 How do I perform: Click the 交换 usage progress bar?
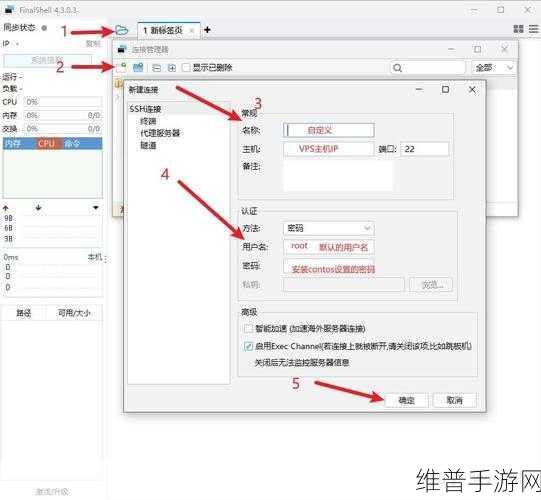coord(63,129)
